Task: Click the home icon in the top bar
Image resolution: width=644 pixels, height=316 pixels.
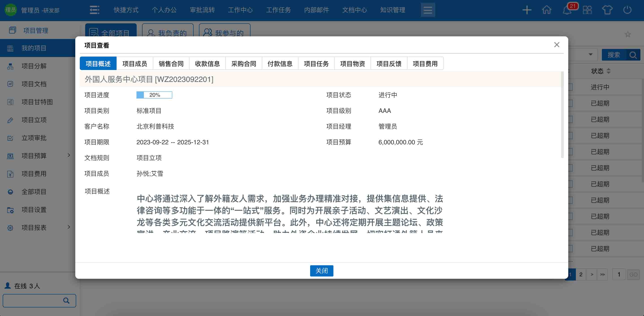Action: [547, 10]
